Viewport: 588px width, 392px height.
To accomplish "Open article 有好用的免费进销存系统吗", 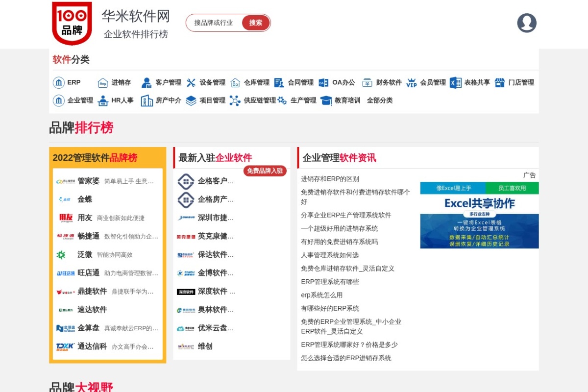I will (339, 242).
